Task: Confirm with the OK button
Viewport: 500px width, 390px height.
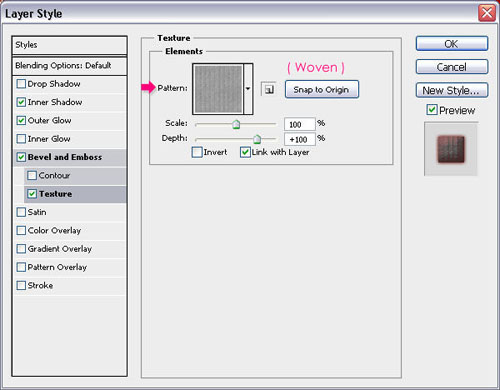Action: point(452,44)
